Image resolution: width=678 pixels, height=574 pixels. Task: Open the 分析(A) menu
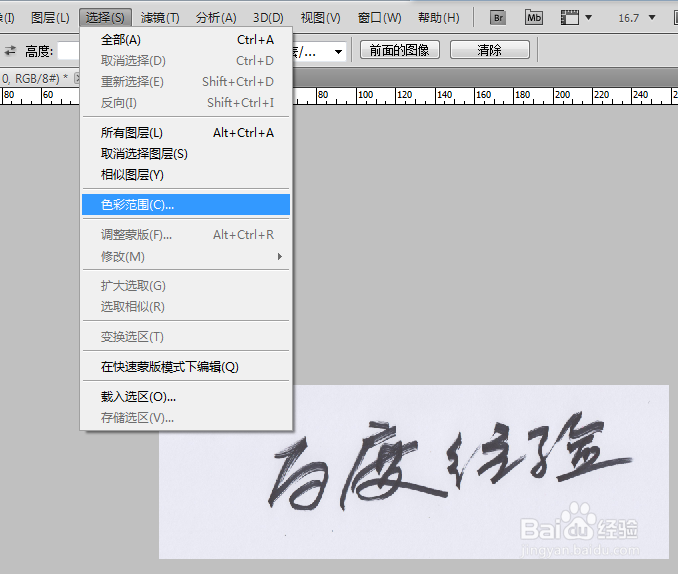tap(216, 18)
